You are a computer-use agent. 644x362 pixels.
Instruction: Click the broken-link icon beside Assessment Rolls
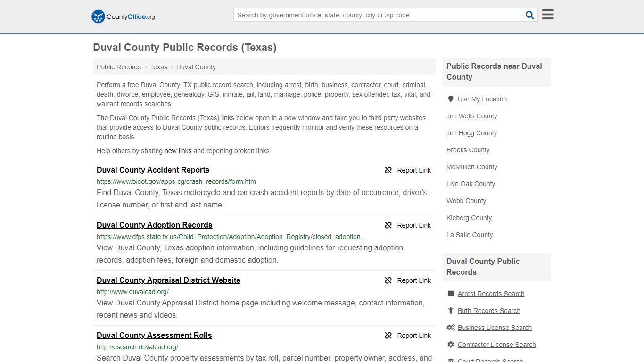pos(388,336)
